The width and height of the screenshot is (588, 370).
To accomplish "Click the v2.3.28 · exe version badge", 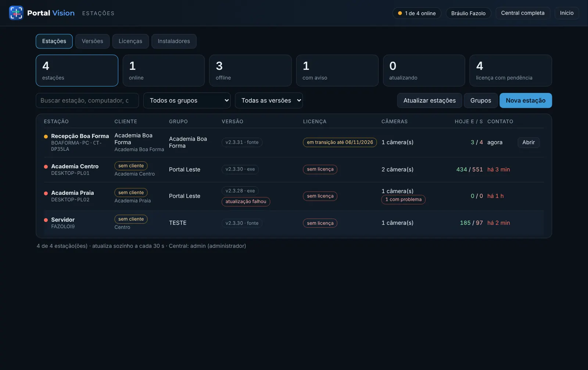I will 240,191.
